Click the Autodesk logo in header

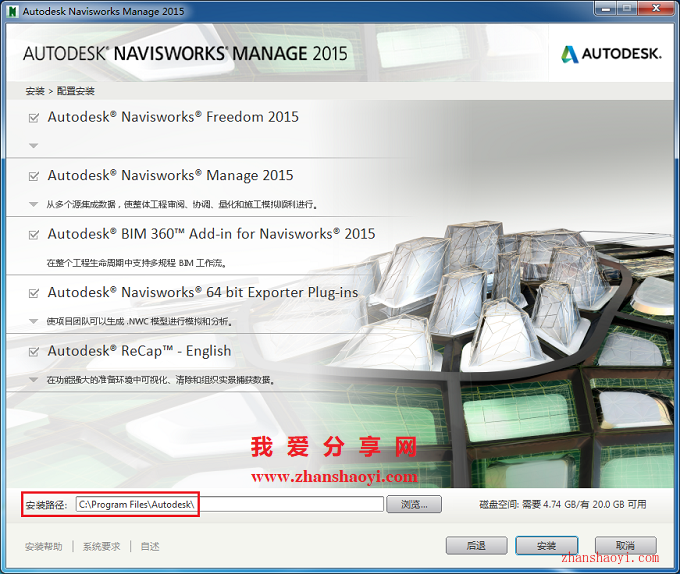tap(611, 54)
